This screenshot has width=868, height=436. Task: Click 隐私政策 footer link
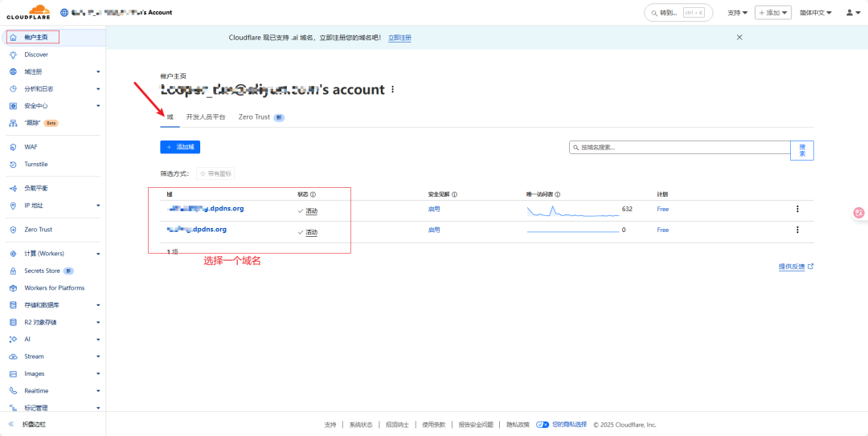(x=518, y=425)
